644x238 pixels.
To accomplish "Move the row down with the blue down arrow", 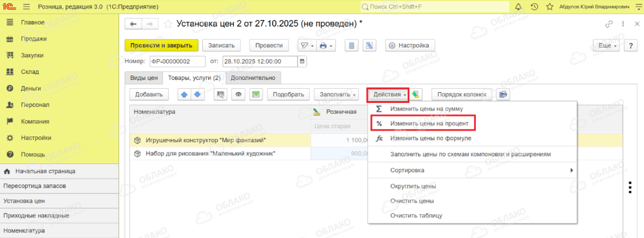I will (197, 95).
